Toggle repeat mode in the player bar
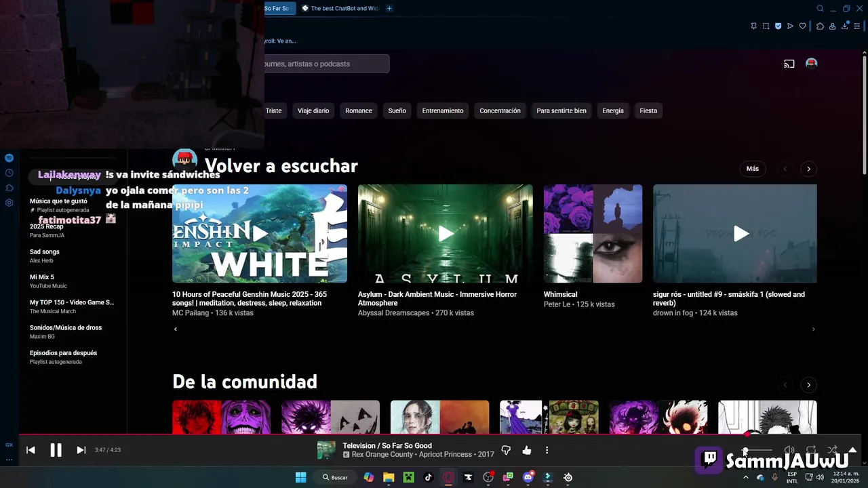Screen dimensions: 868x488 point(811,449)
